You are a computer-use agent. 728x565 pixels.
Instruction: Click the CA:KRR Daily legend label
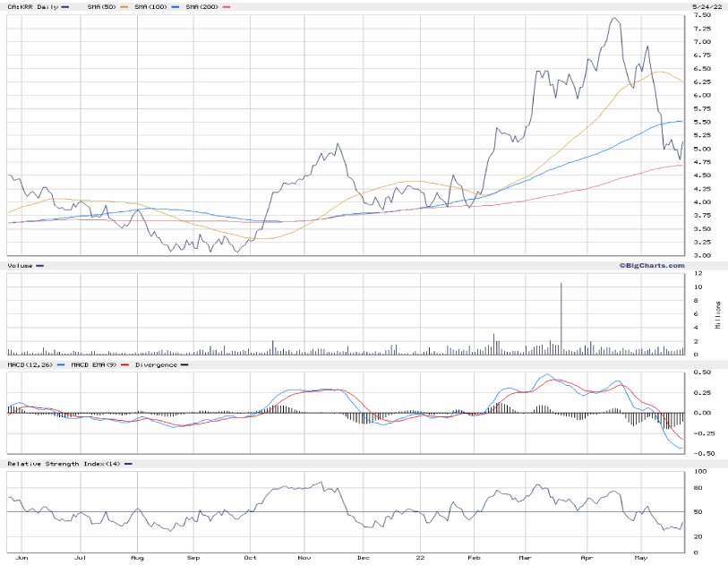(x=32, y=6)
